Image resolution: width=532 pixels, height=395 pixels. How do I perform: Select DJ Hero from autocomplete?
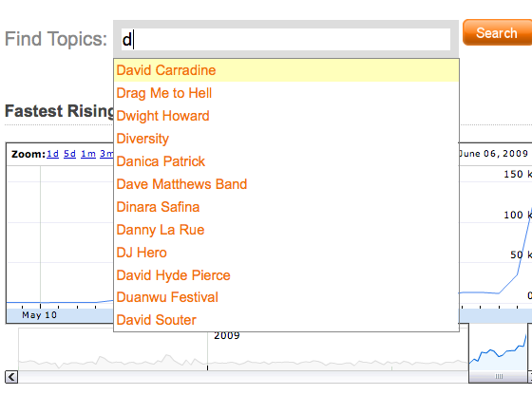(286, 253)
